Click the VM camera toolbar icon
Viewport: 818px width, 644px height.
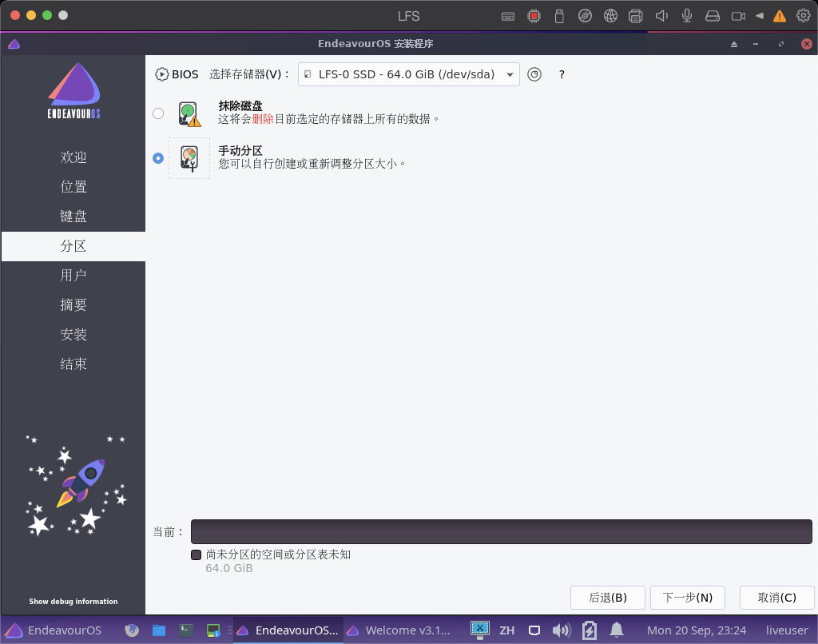point(738,16)
